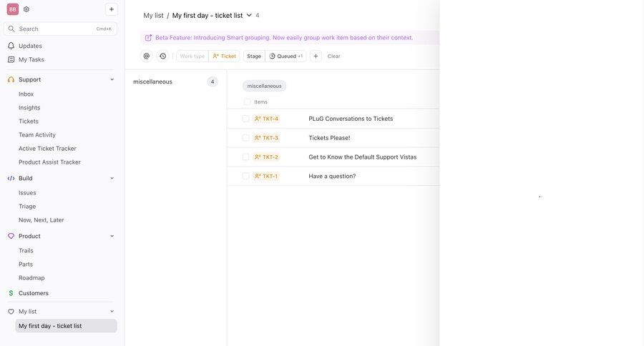This screenshot has width=644, height=346.
Task: Open Customers in sidebar
Action: 33,293
